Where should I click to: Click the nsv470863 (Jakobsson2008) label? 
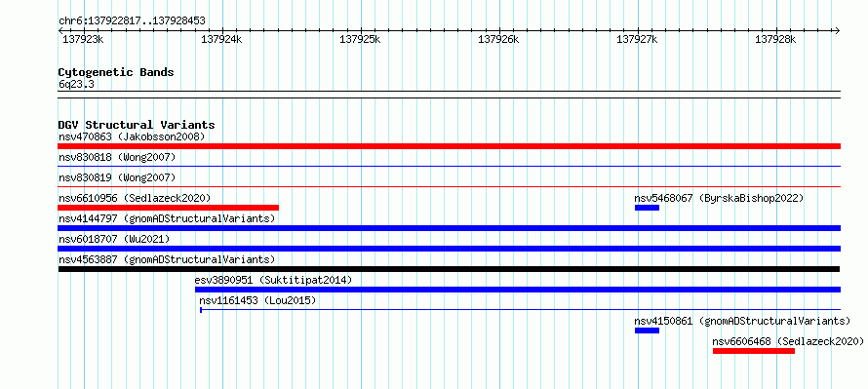[132, 136]
